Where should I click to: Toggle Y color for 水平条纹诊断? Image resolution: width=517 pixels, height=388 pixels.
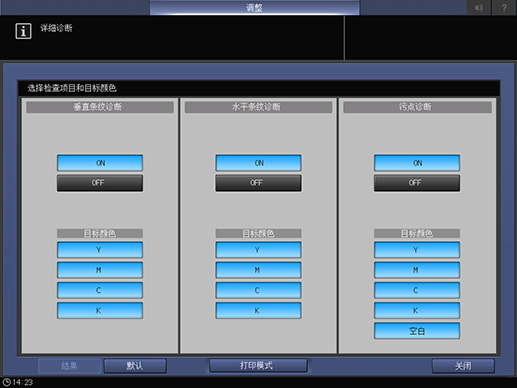coord(258,250)
